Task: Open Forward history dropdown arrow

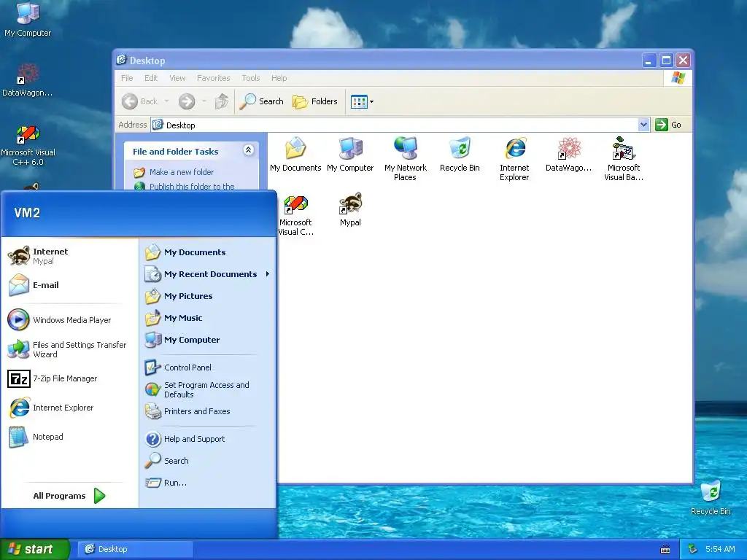Action: click(204, 101)
